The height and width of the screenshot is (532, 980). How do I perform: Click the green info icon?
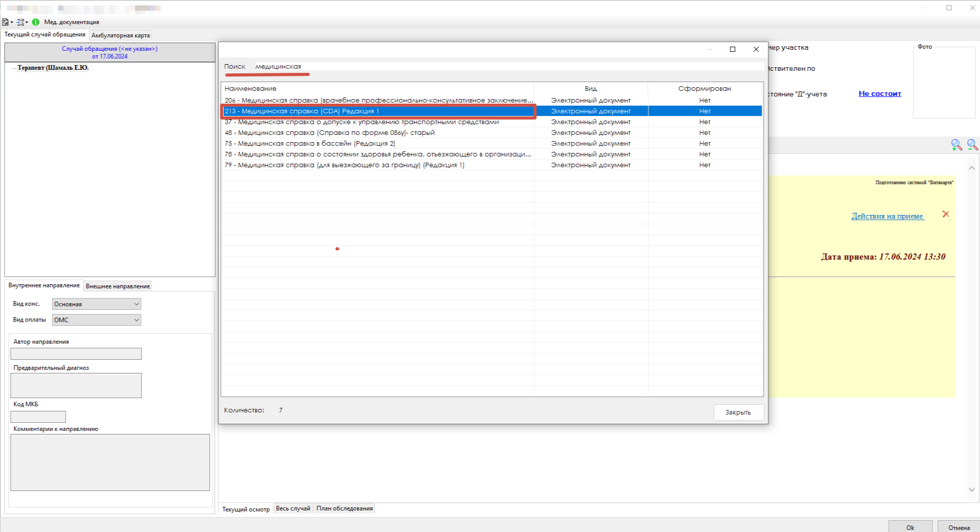pos(35,22)
